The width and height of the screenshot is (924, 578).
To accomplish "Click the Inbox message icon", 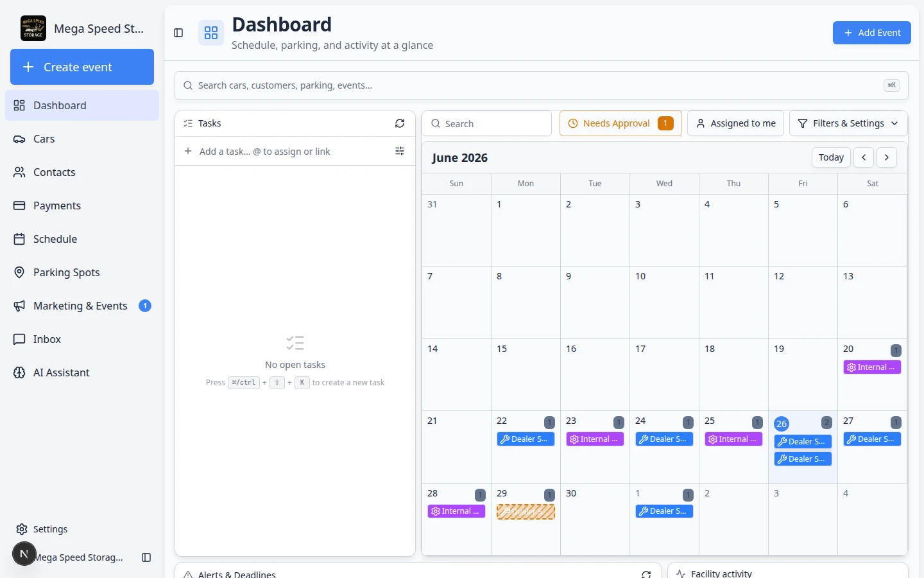I will coord(19,339).
